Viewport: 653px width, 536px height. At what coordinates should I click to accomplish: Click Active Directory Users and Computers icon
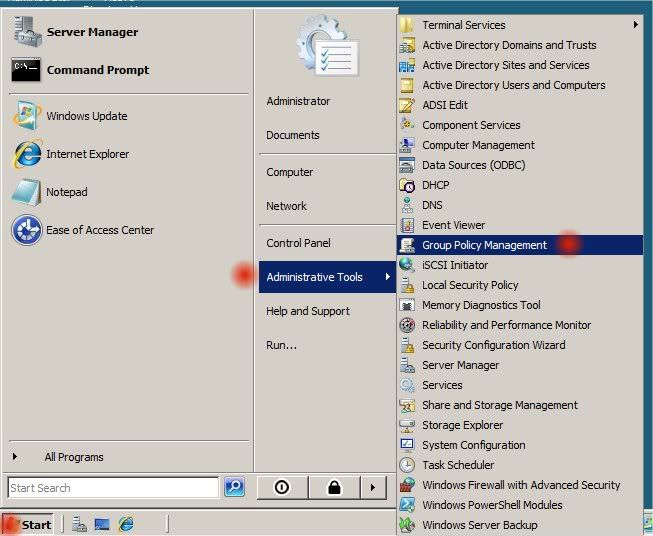click(x=406, y=85)
